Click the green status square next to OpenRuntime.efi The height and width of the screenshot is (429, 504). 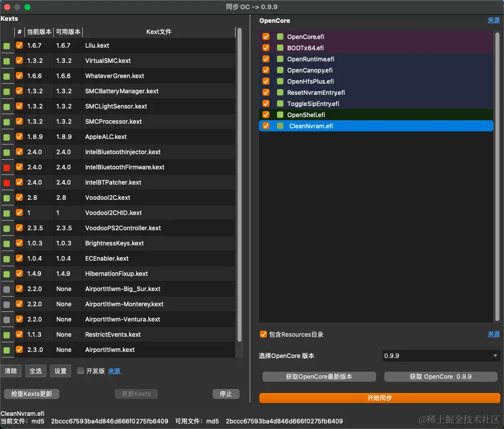280,59
